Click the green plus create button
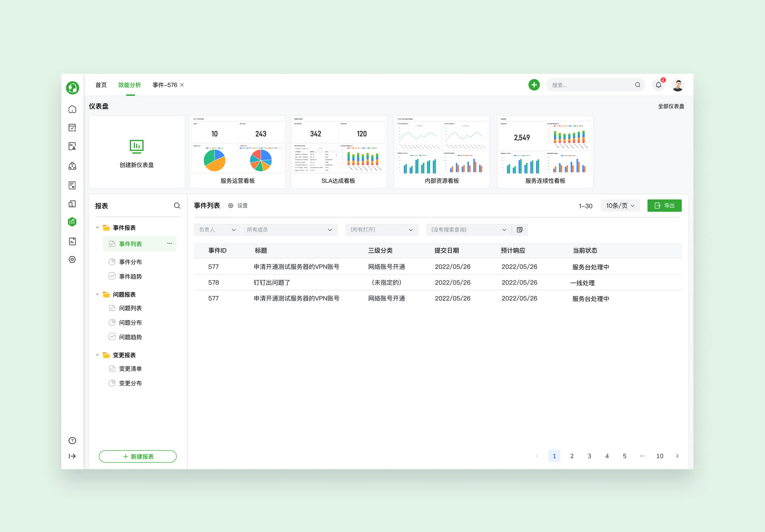The height and width of the screenshot is (532, 765). tap(534, 85)
